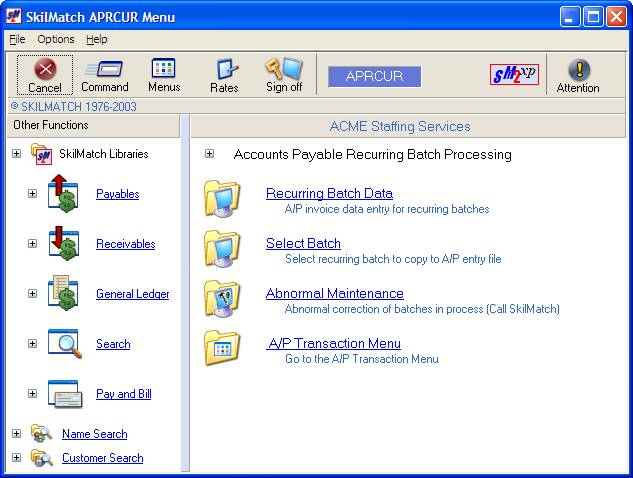
Task: Click the vertical splitter between panes
Action: coord(185,294)
